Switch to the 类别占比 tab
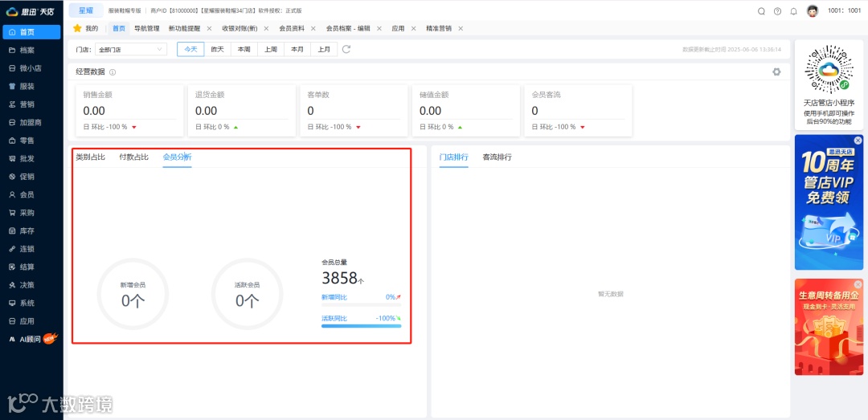The image size is (868, 420). [90, 157]
